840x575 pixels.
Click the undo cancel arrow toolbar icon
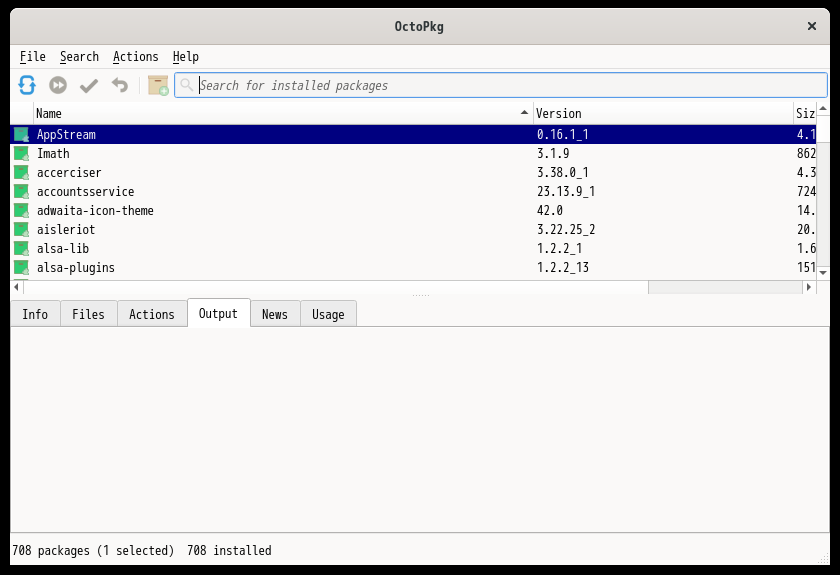click(120, 85)
